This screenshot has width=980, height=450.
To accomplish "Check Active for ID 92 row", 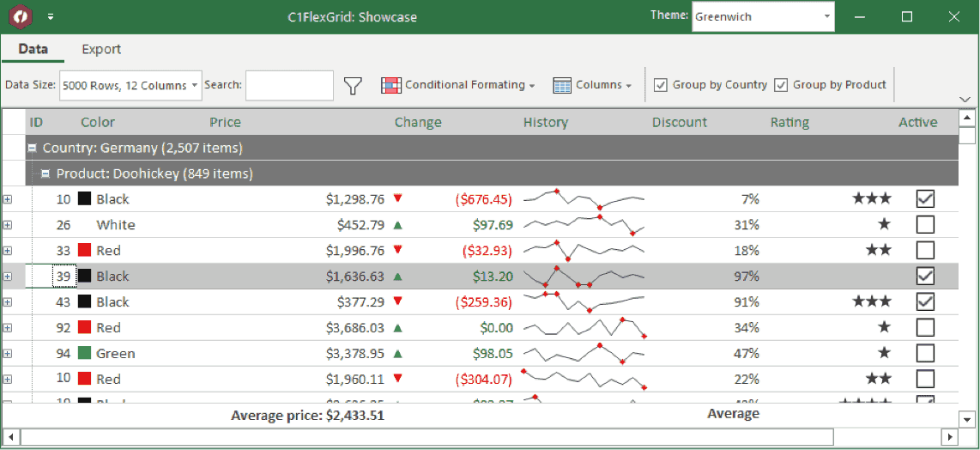I will pyautogui.click(x=925, y=327).
